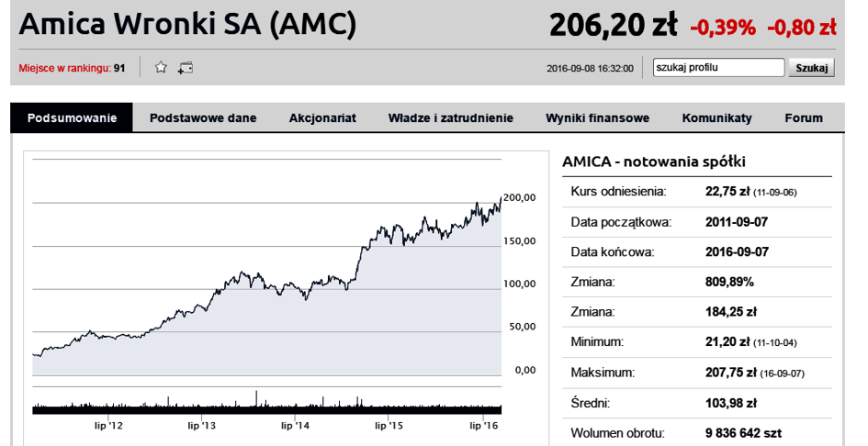
Task: Click the add-to-wallet icon
Action: tap(186, 68)
